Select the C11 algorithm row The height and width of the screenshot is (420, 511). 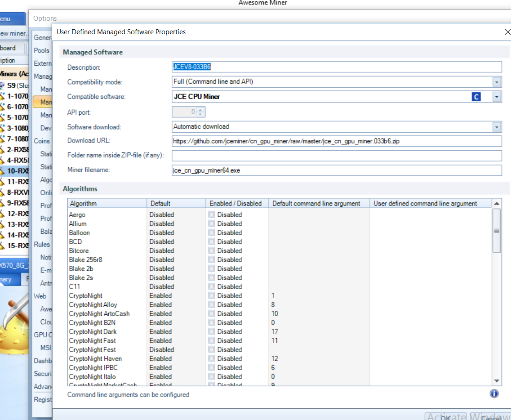pyautogui.click(x=279, y=286)
